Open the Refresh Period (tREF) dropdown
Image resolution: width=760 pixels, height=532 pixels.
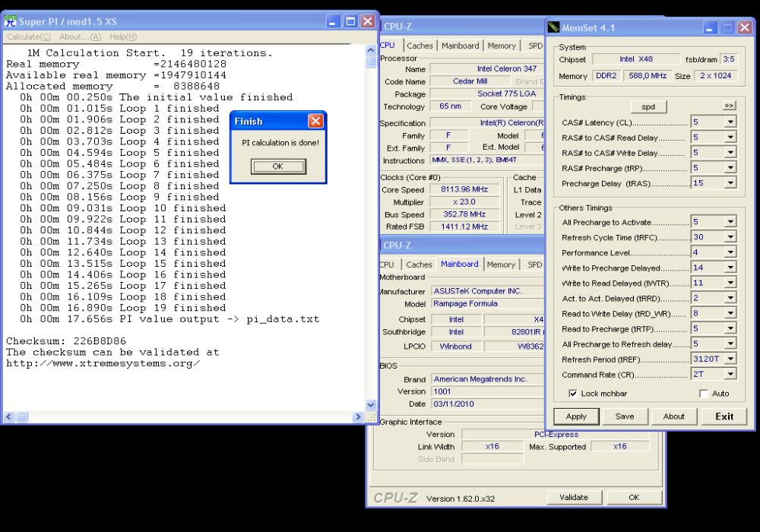pyautogui.click(x=730, y=359)
